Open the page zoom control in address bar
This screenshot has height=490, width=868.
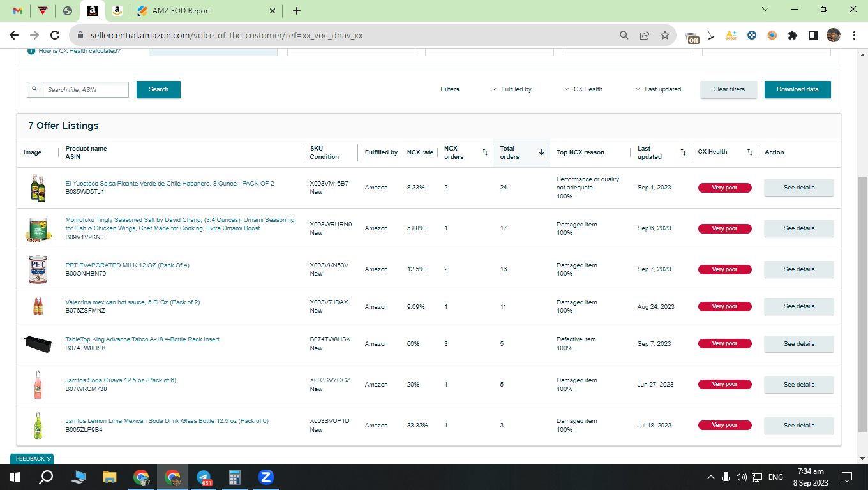[x=624, y=36]
